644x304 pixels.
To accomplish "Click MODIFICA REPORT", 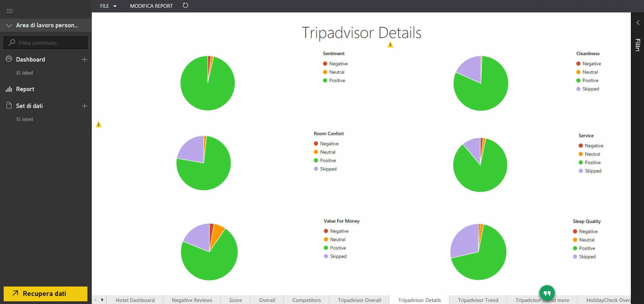I will click(151, 6).
